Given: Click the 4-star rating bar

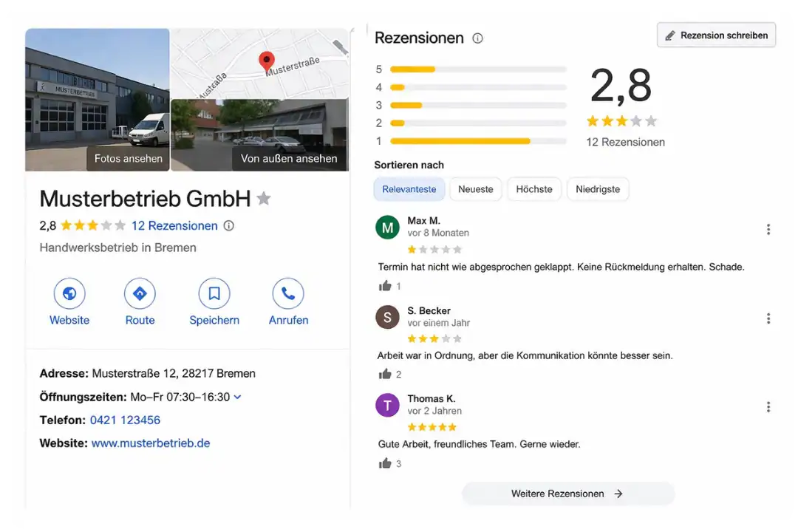Looking at the screenshot, I should (x=478, y=87).
